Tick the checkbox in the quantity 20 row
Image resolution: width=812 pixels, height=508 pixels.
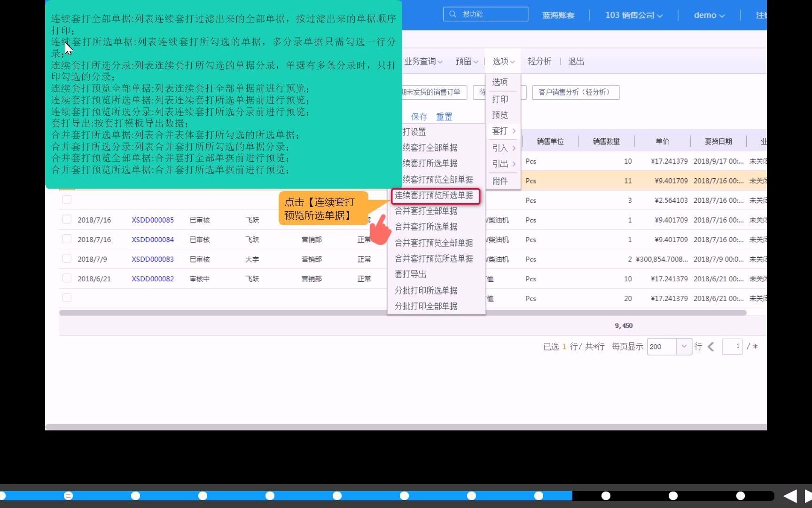67,298
